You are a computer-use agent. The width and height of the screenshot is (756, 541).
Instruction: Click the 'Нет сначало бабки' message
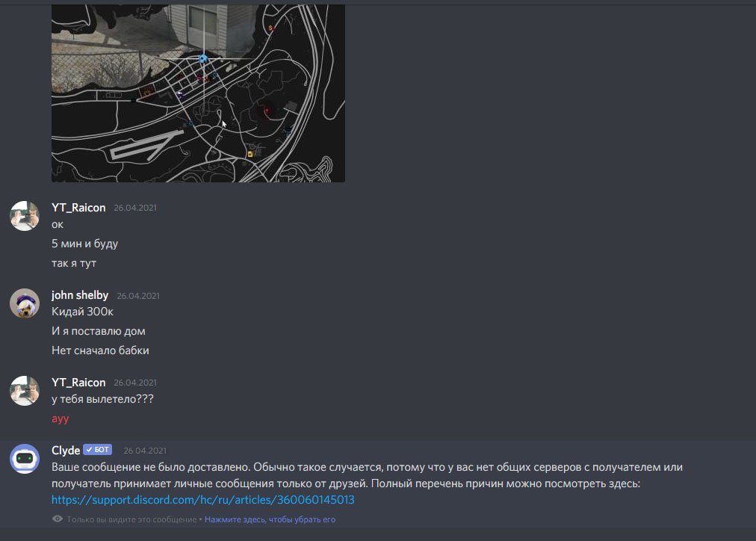click(100, 350)
